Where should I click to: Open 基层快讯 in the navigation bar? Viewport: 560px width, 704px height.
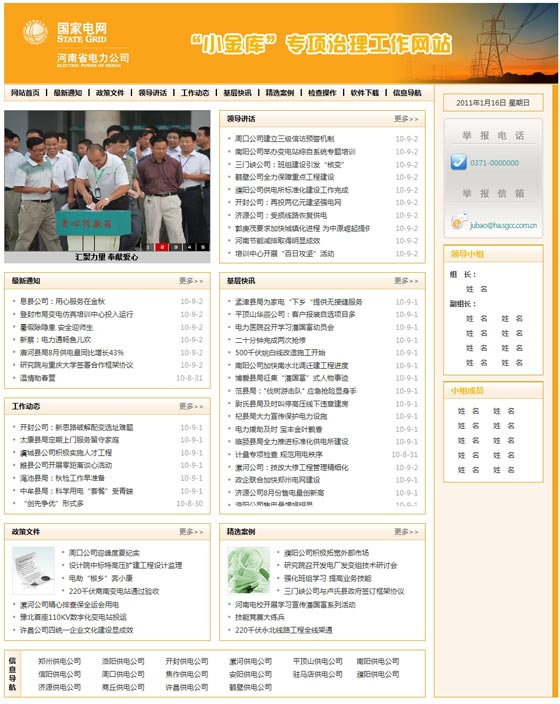tap(238, 92)
